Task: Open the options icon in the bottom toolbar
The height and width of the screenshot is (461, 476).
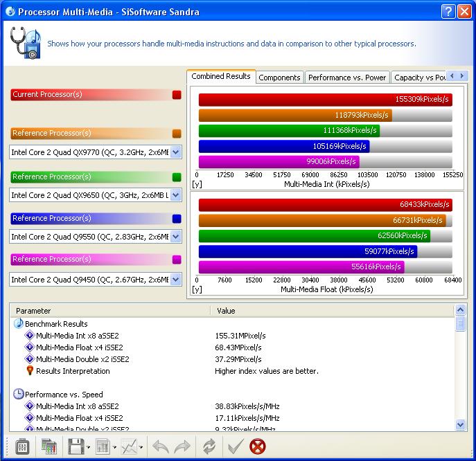Action: 22,446
